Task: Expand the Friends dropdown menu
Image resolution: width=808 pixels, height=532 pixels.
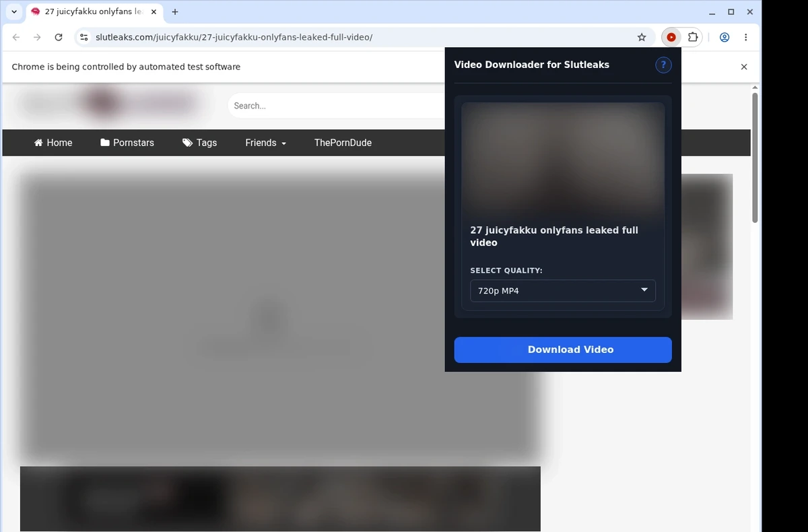Action: [266, 143]
